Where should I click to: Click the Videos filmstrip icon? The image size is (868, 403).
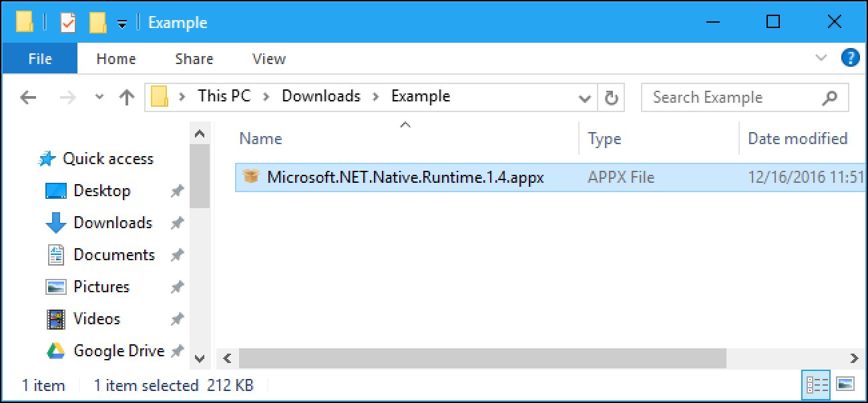(56, 319)
